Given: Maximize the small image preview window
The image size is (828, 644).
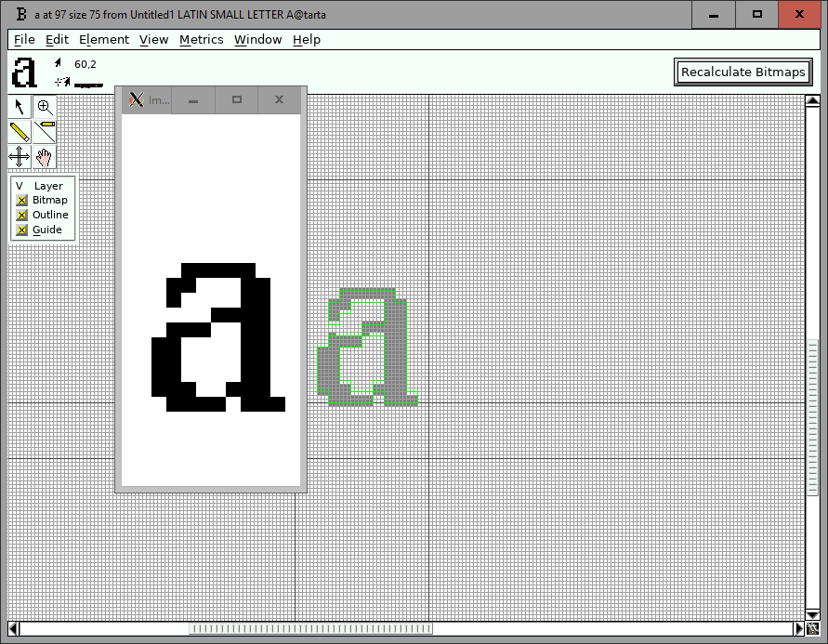Looking at the screenshot, I should coord(237,100).
